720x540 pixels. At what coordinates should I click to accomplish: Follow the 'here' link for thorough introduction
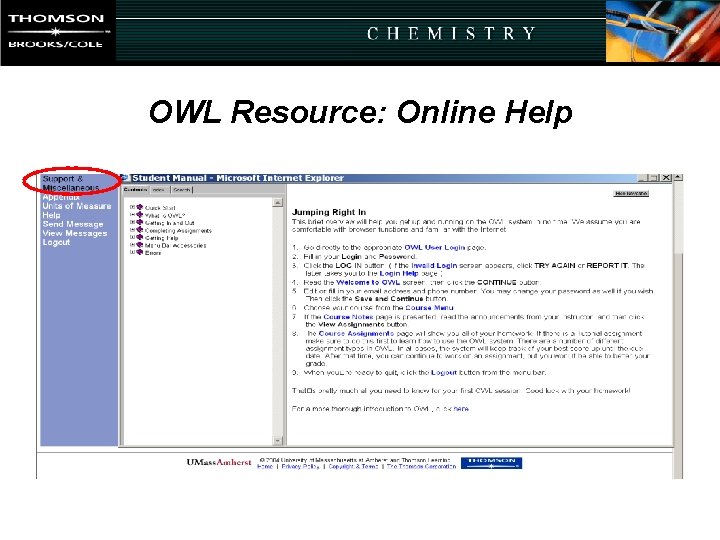(x=461, y=409)
